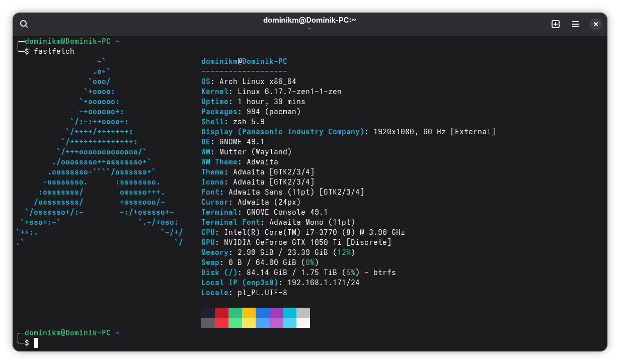
Task: Close the terminal window
Action: pyautogui.click(x=595, y=24)
